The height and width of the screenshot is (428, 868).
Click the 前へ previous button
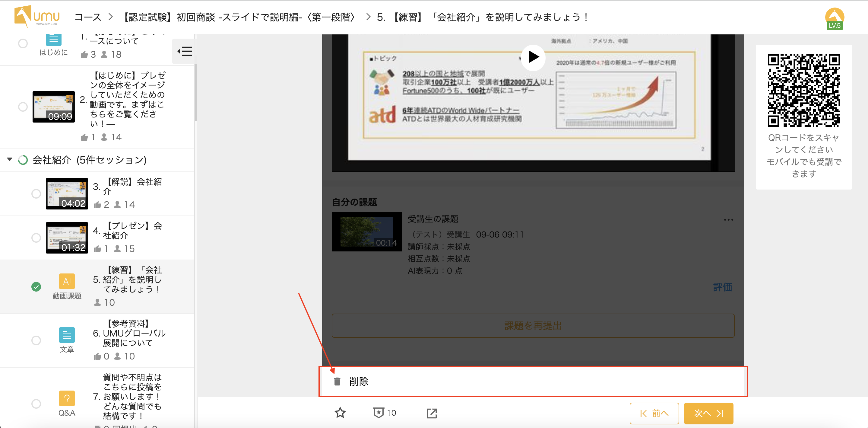tap(654, 413)
